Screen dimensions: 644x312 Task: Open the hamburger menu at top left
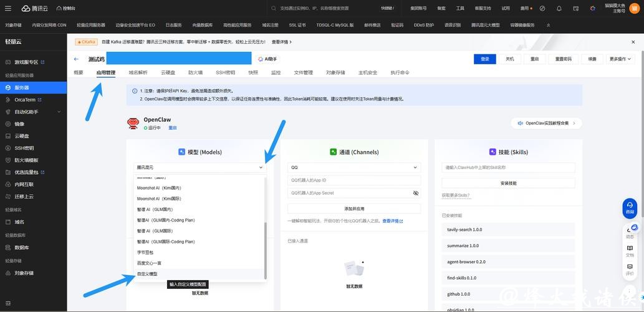point(8,9)
